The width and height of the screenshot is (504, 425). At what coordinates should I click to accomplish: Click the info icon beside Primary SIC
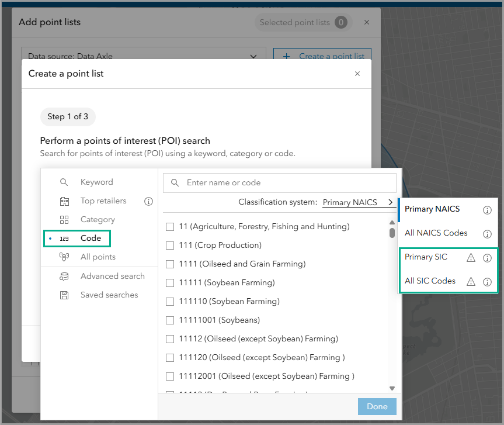(487, 258)
